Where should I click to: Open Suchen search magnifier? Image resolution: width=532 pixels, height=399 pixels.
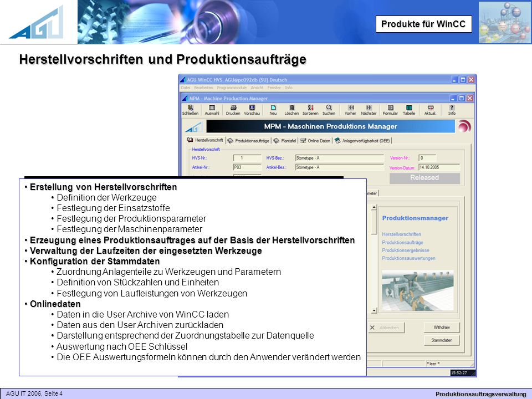pyautogui.click(x=329, y=110)
